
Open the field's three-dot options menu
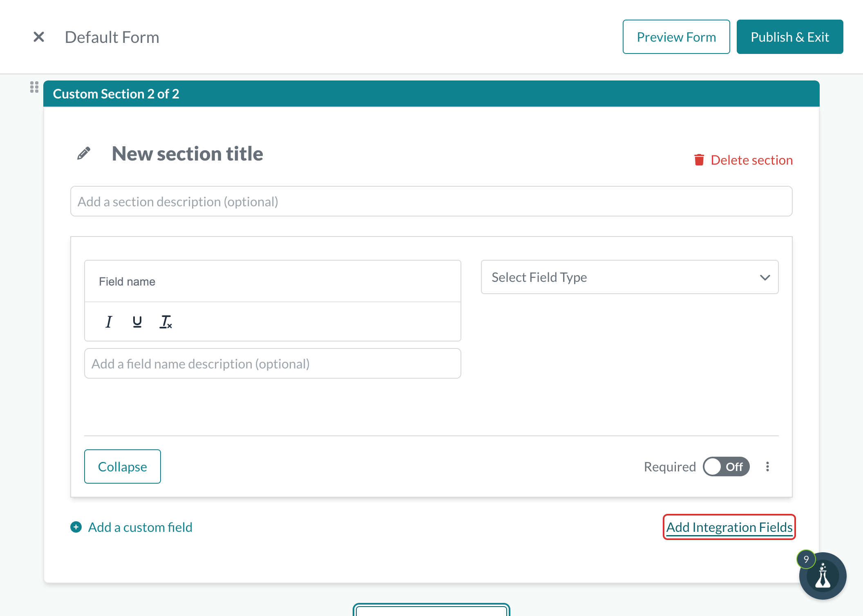[x=768, y=466]
